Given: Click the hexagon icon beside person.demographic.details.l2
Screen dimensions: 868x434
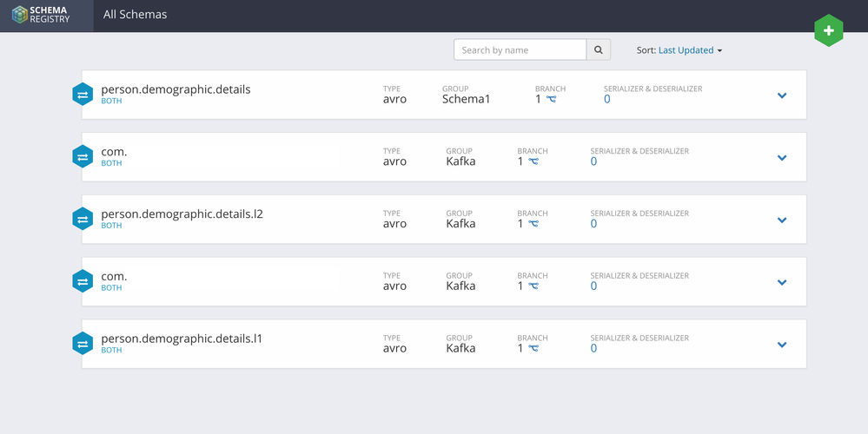Looking at the screenshot, I should coord(83,220).
